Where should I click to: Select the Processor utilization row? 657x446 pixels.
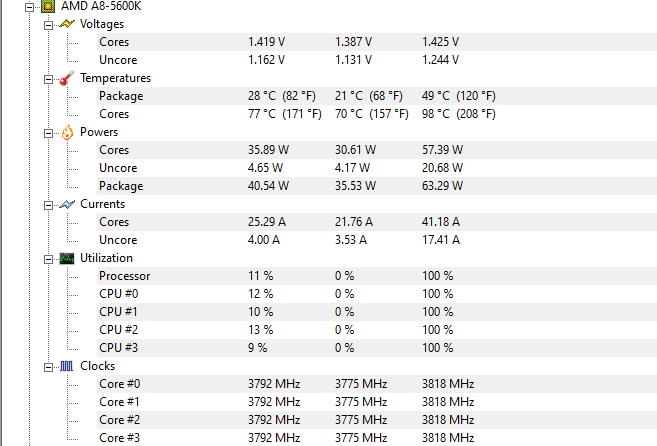click(377, 276)
